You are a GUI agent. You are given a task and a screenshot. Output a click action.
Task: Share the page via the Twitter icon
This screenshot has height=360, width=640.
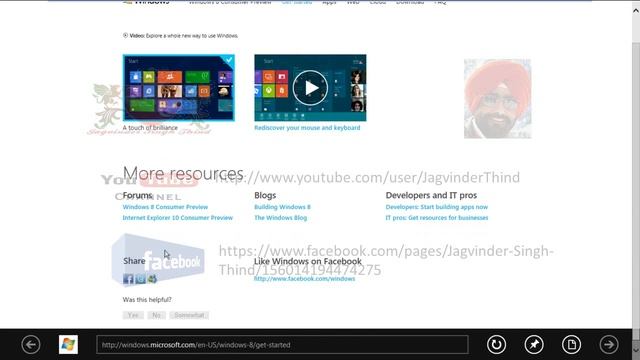click(x=140, y=279)
